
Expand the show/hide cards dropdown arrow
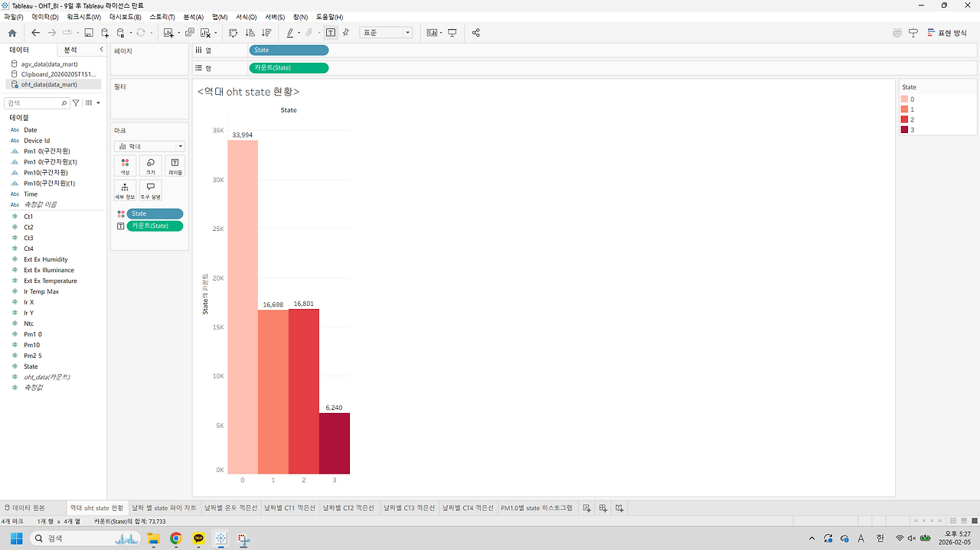click(x=441, y=33)
